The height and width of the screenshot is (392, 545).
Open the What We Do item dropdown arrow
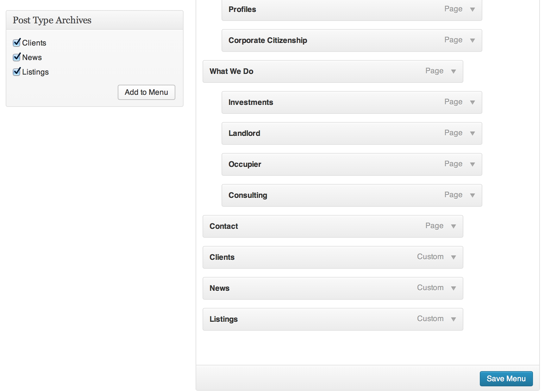[x=454, y=71]
